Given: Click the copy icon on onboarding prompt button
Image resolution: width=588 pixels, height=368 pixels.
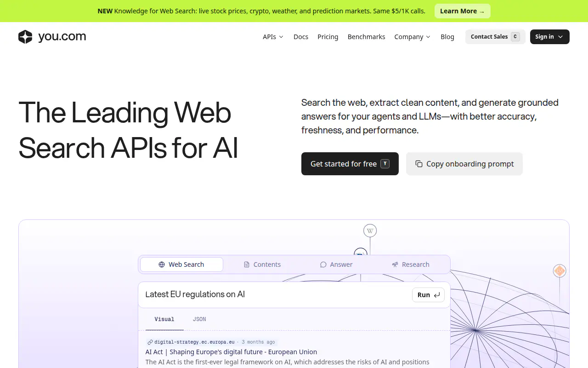Looking at the screenshot, I should coord(419,164).
